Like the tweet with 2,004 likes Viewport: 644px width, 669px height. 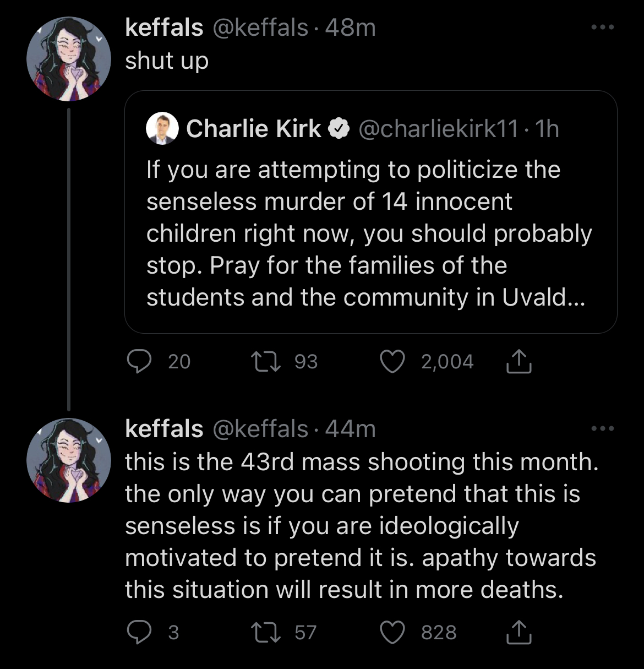pyautogui.click(x=392, y=362)
